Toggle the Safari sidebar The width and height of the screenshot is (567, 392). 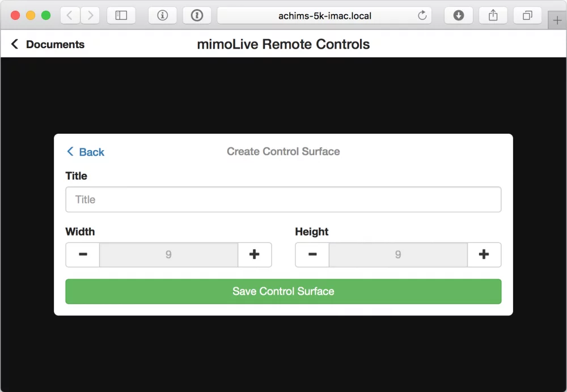121,15
